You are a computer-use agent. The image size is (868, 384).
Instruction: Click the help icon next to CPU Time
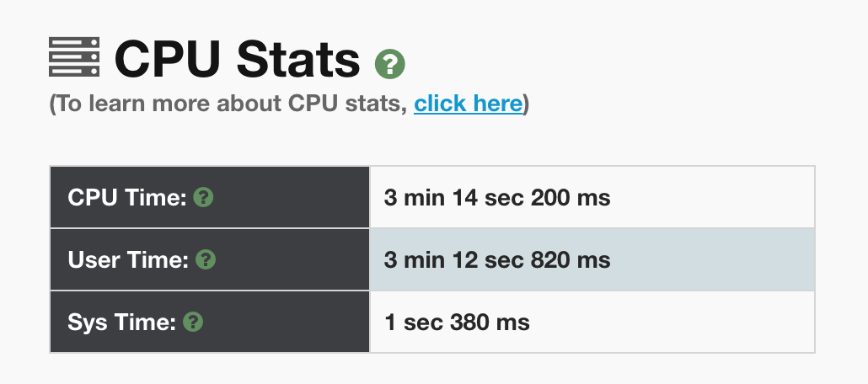point(203,198)
